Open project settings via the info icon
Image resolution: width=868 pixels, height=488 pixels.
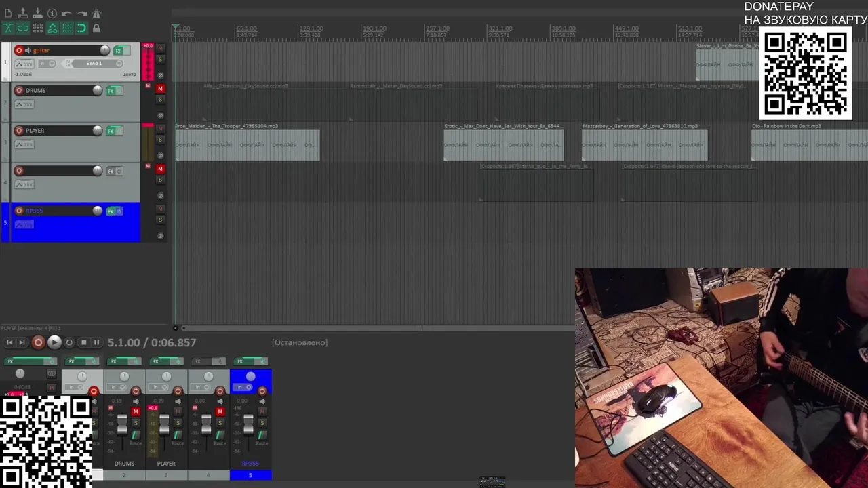coord(52,14)
